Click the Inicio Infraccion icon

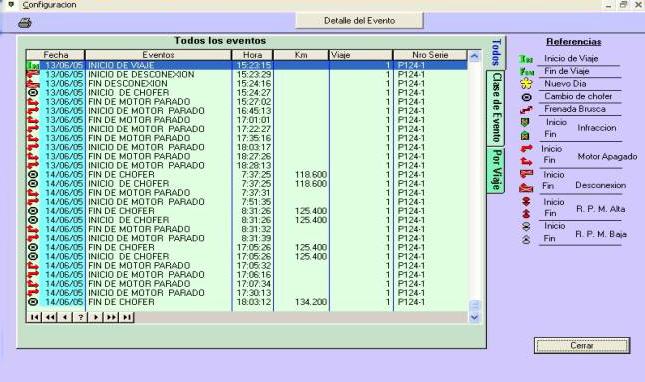coord(524,122)
